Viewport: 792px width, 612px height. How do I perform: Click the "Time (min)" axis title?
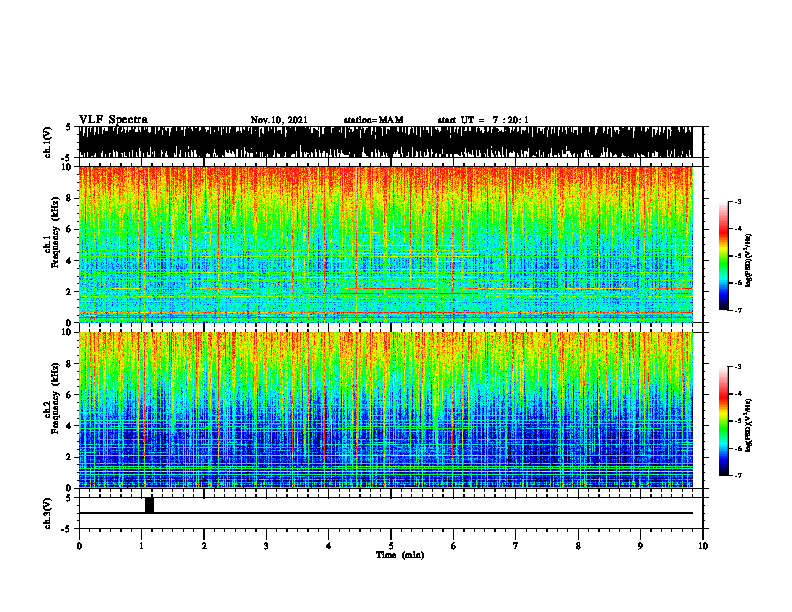click(400, 555)
